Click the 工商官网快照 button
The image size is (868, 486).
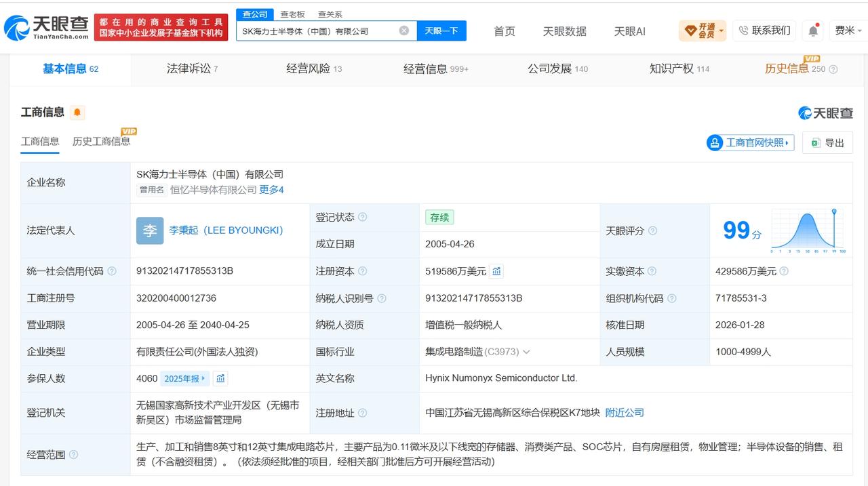coord(751,143)
